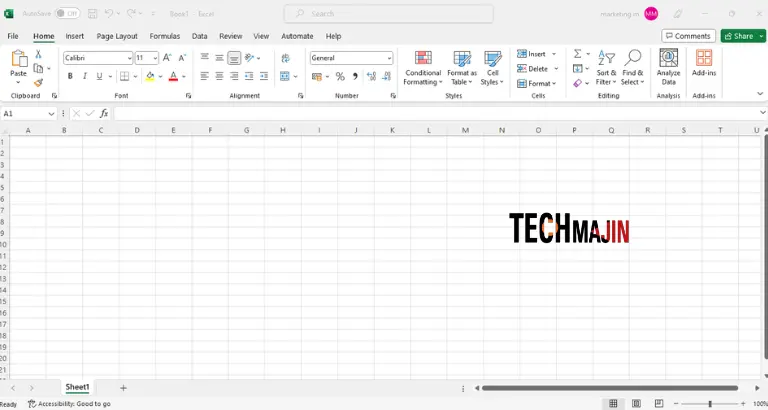Select the Sheet1 tab
Image resolution: width=768 pixels, height=410 pixels.
pyautogui.click(x=77, y=387)
